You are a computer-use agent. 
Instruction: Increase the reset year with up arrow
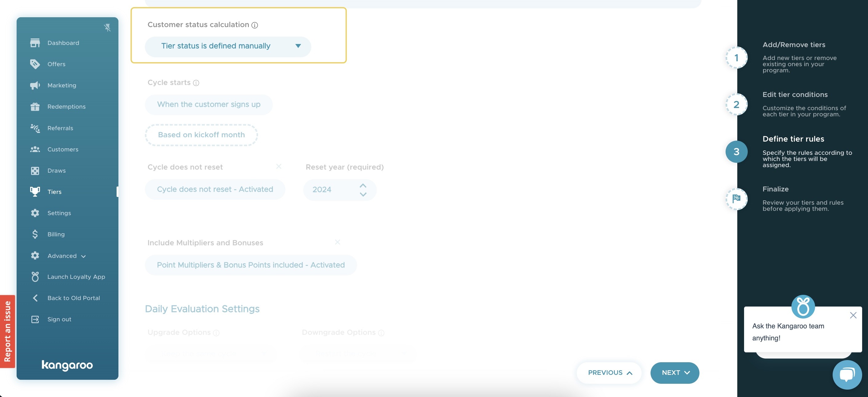(363, 186)
